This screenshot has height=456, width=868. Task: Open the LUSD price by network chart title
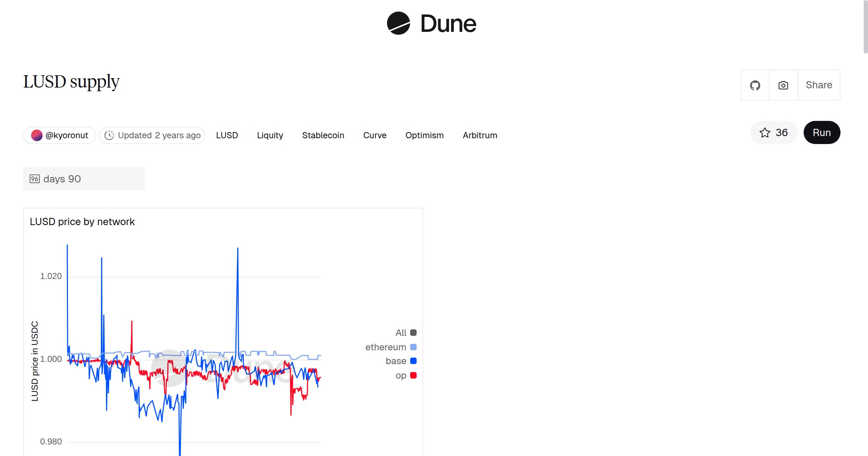82,222
